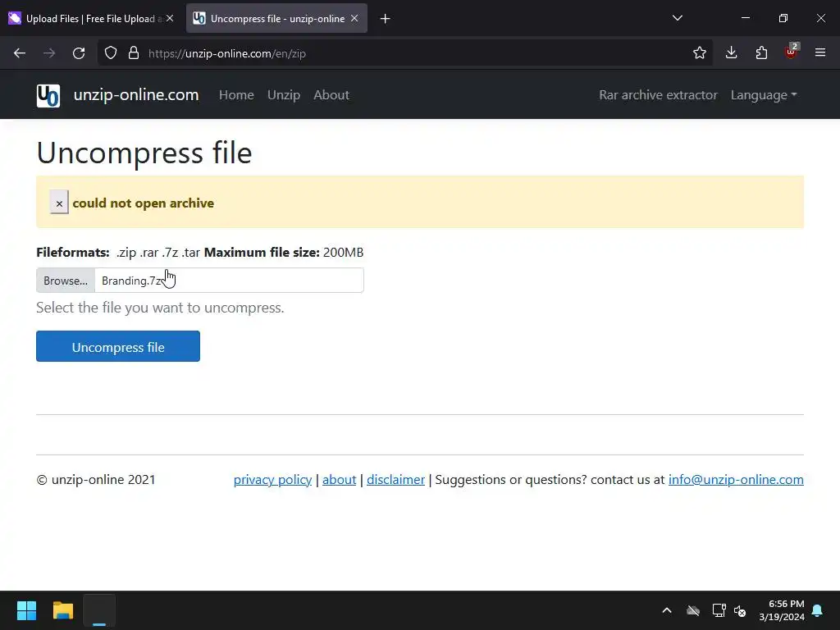Click the 200MB maximum size text
Image resolution: width=840 pixels, height=630 pixels.
point(344,252)
